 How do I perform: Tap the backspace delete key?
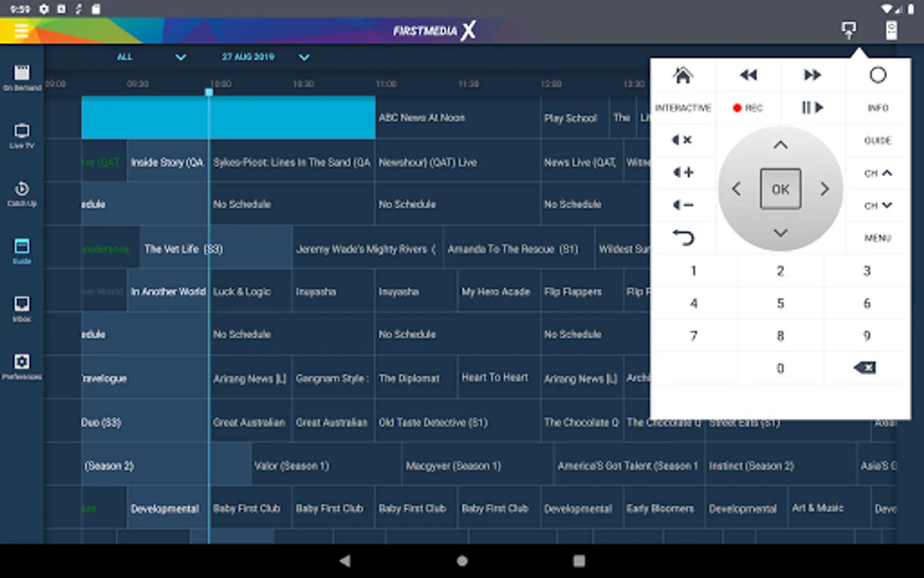tap(865, 367)
